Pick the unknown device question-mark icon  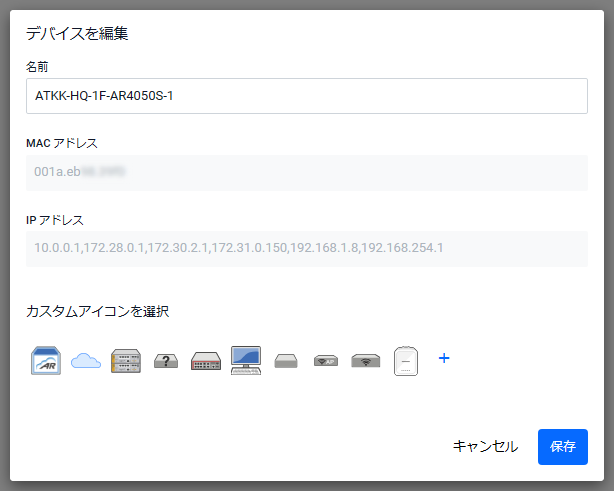click(x=166, y=361)
